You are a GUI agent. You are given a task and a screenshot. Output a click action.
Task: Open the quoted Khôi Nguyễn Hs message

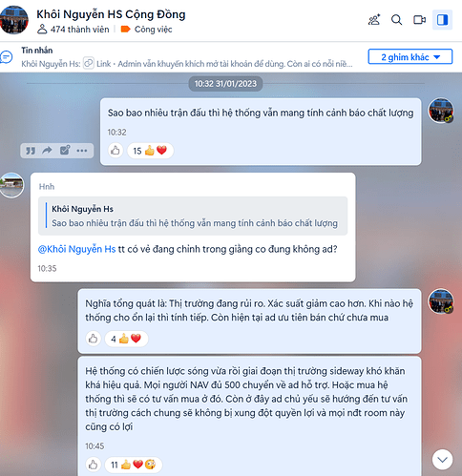[193, 216]
